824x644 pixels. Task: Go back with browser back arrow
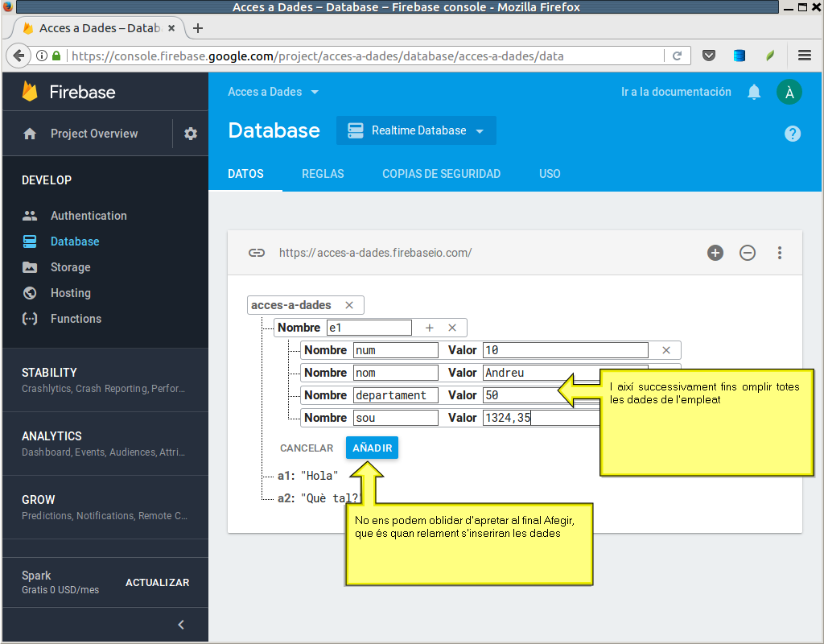(19, 56)
